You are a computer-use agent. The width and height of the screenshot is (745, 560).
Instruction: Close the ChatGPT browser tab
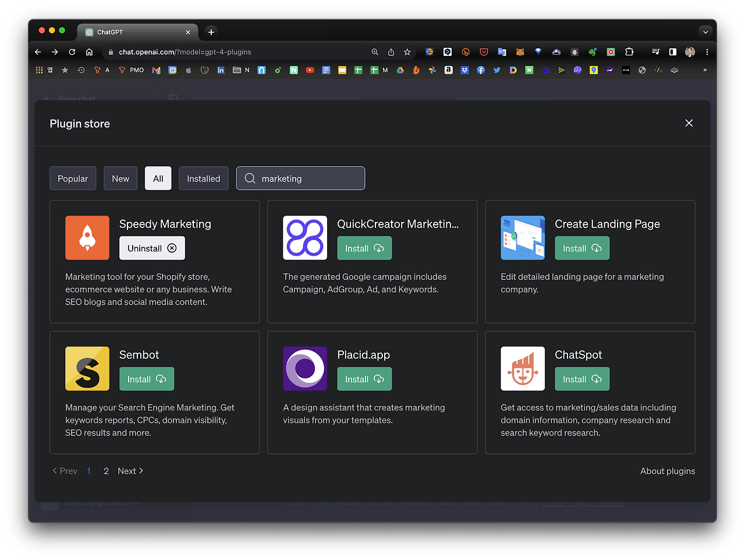(x=188, y=32)
